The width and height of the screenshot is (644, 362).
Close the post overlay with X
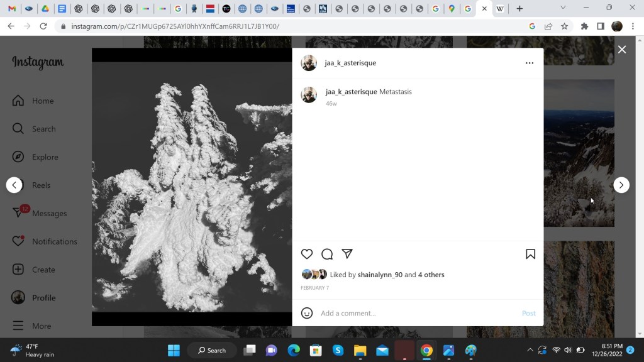621,50
